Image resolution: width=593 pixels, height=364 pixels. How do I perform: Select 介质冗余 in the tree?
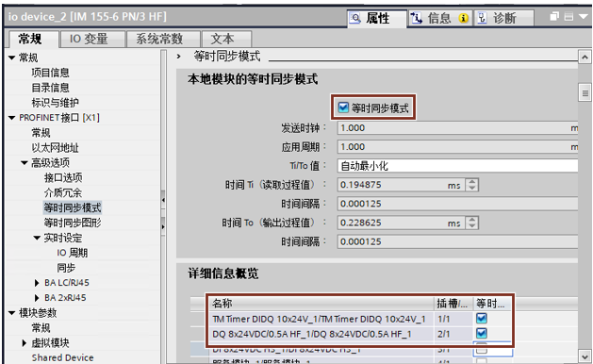tap(63, 193)
